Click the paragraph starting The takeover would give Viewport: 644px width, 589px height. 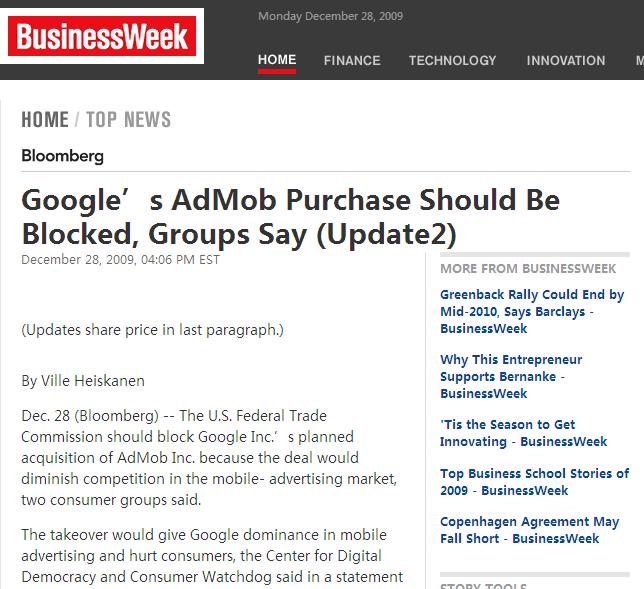(x=212, y=556)
